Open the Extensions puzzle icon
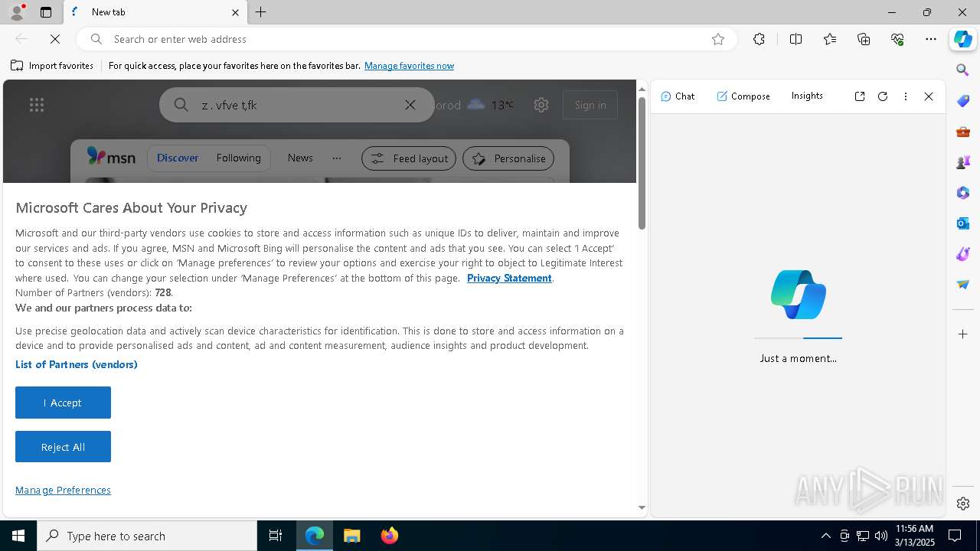Viewport: 980px width, 551px height. [x=759, y=39]
